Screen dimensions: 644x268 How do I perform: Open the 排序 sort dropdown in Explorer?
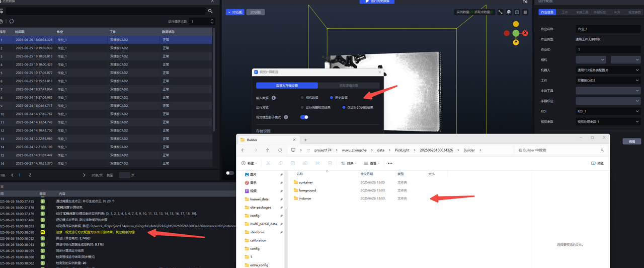349,163
